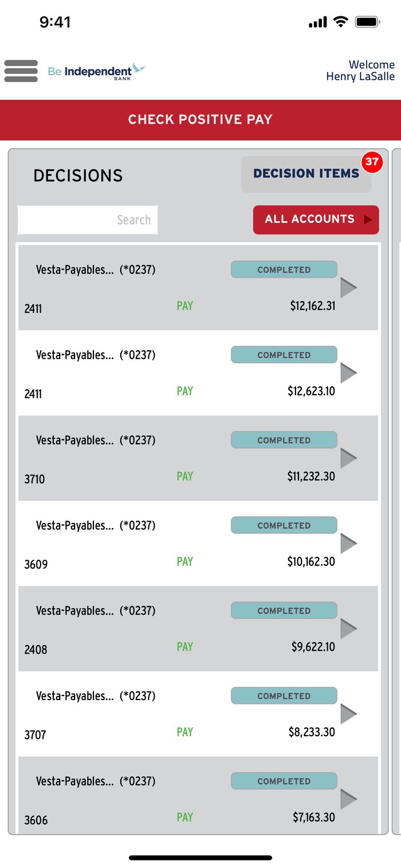Tap Completed status on $9,622.10 item
Screen dimensions: 401x868
pos(284,611)
